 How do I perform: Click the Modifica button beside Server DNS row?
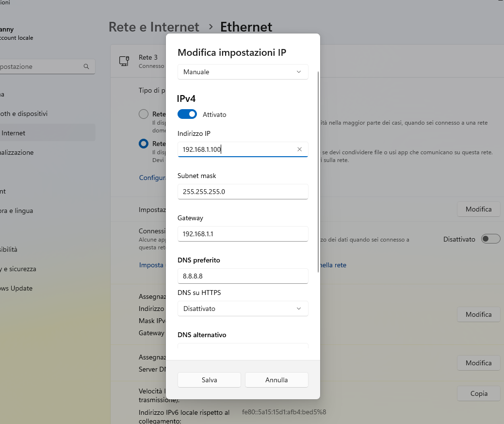click(479, 363)
